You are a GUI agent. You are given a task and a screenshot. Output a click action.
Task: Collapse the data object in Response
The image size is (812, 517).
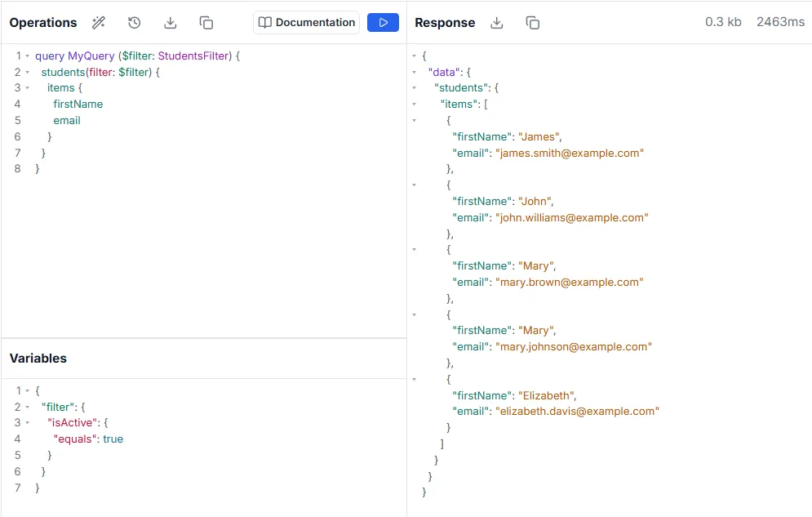415,72
